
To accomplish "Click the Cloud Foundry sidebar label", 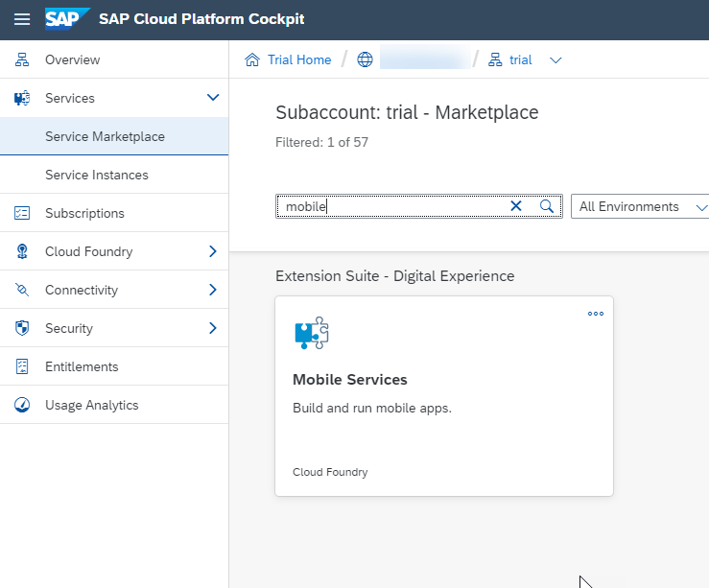I will 88,251.
